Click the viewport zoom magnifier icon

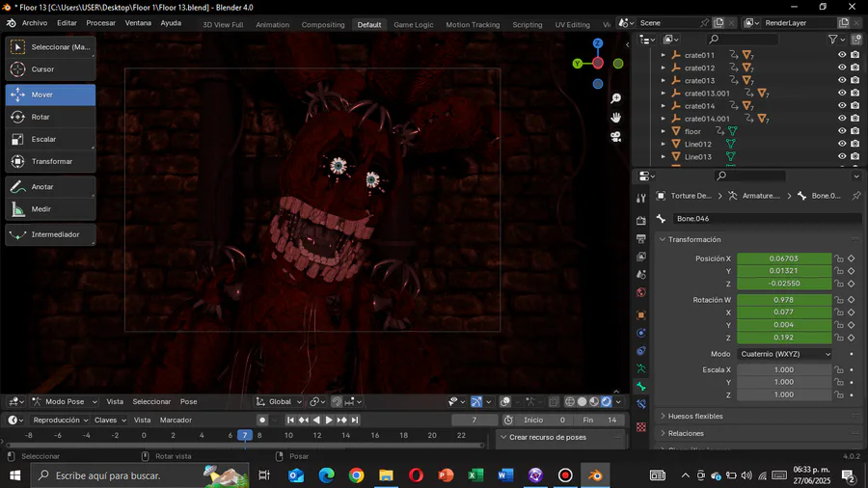click(615, 98)
